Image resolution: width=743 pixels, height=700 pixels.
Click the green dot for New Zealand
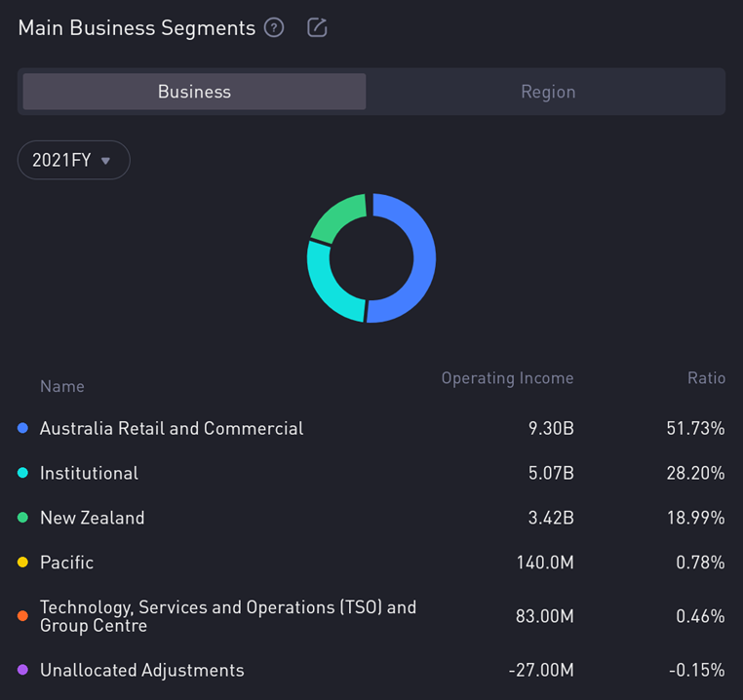coord(23,518)
